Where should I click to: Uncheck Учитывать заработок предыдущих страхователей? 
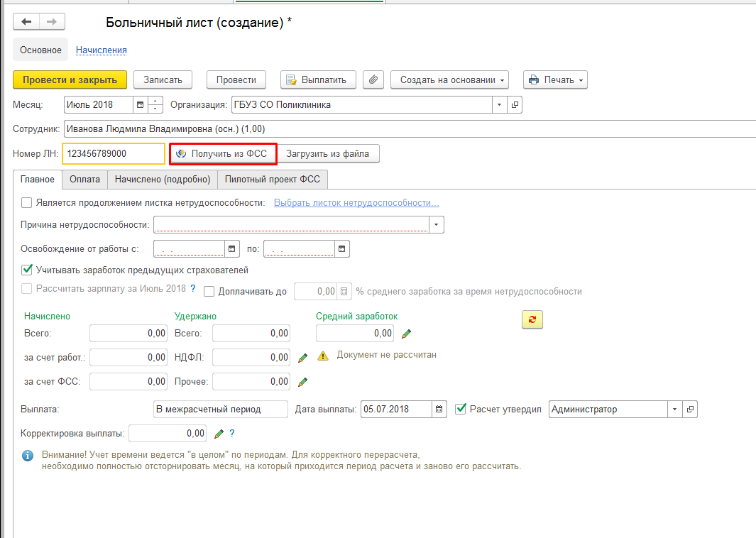pyautogui.click(x=27, y=270)
